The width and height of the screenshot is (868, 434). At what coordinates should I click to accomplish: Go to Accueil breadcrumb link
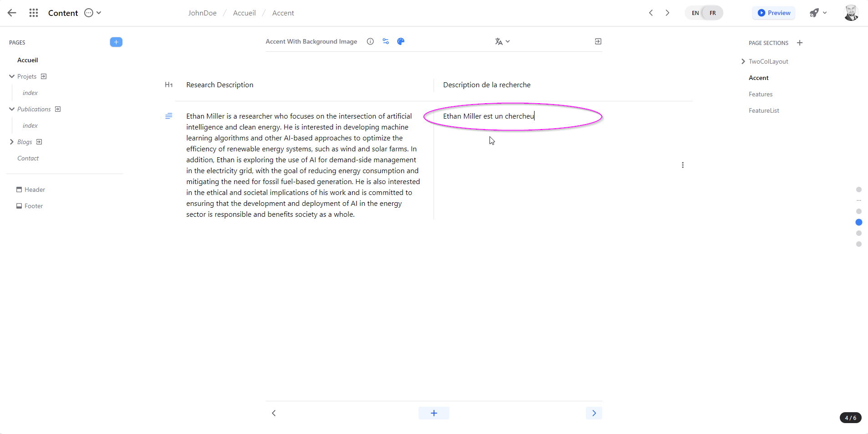(x=244, y=13)
